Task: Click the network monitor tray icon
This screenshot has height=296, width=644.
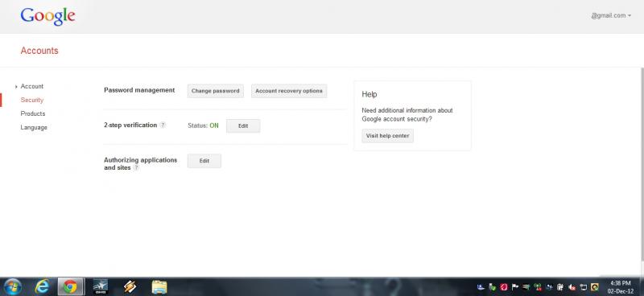Action: click(x=583, y=287)
